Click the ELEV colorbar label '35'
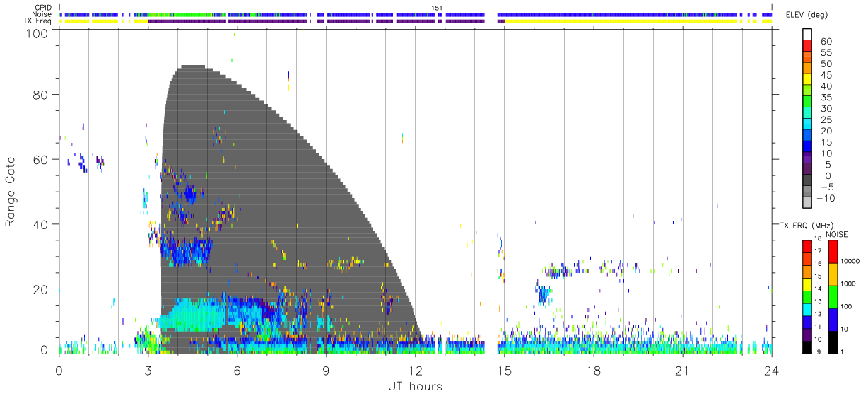The width and height of the screenshot is (868, 401). point(826,98)
